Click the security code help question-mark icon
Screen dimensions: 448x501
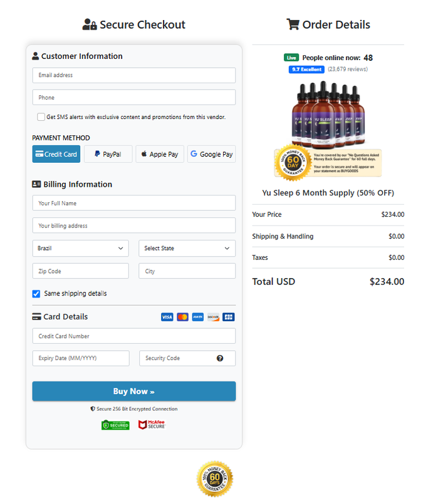coord(220,358)
